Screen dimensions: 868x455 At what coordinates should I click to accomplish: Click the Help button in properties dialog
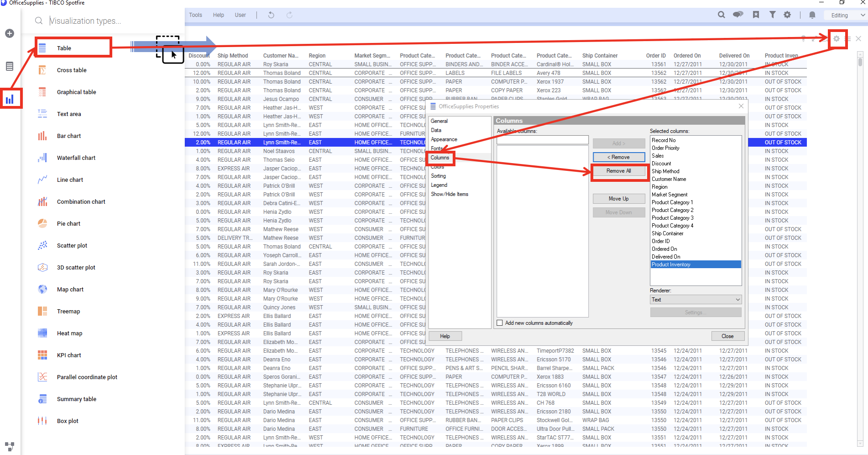(445, 336)
